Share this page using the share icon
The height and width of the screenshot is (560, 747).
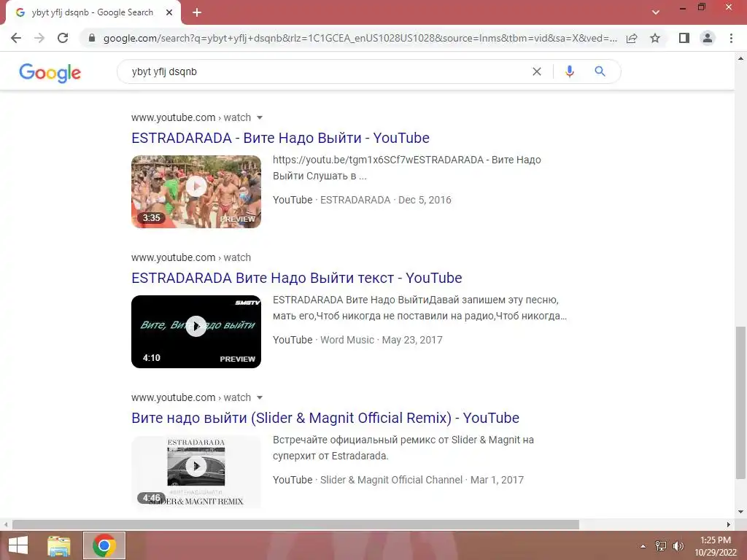[632, 38]
